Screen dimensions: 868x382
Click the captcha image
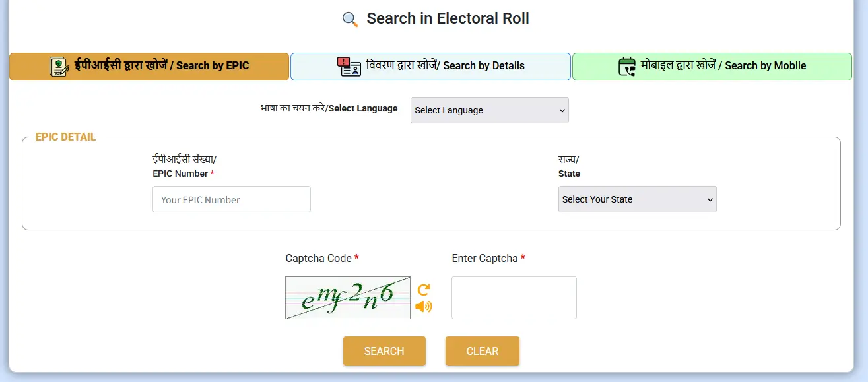347,298
